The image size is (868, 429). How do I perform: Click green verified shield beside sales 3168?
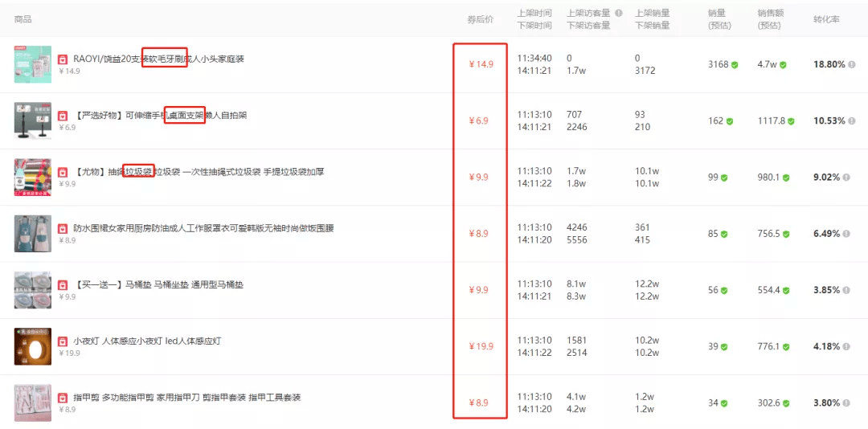coord(734,65)
